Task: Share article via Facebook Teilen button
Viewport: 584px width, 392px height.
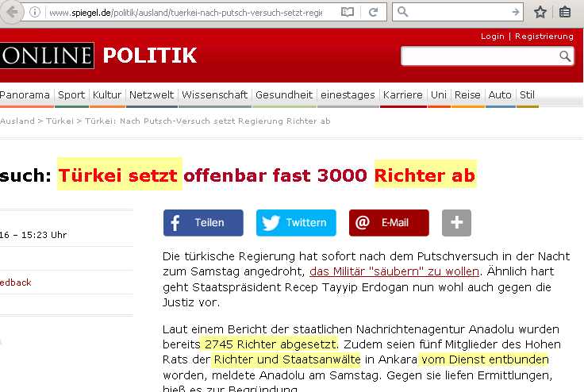Action: (x=202, y=223)
